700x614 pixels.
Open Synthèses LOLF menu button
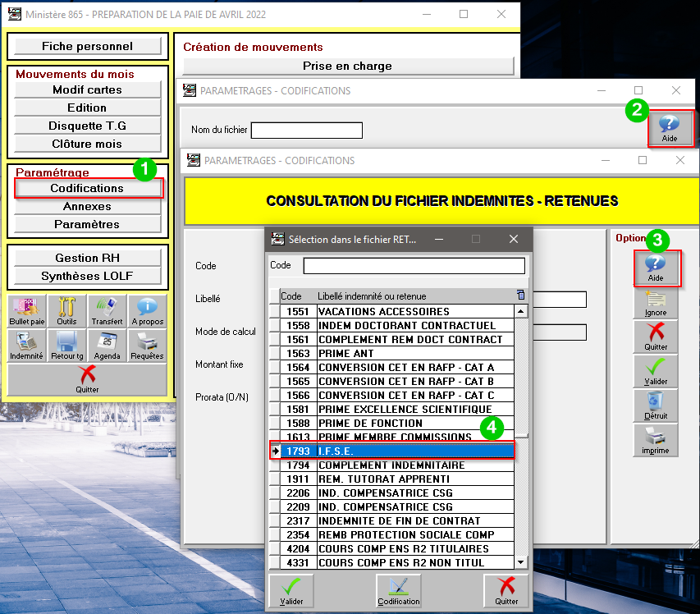click(87, 276)
